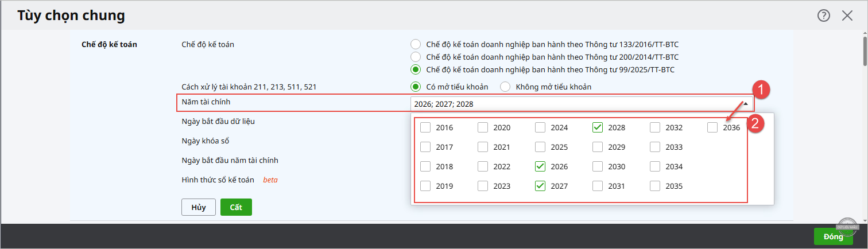Click the green Cất save button
The image size is (868, 249).
[x=236, y=207]
